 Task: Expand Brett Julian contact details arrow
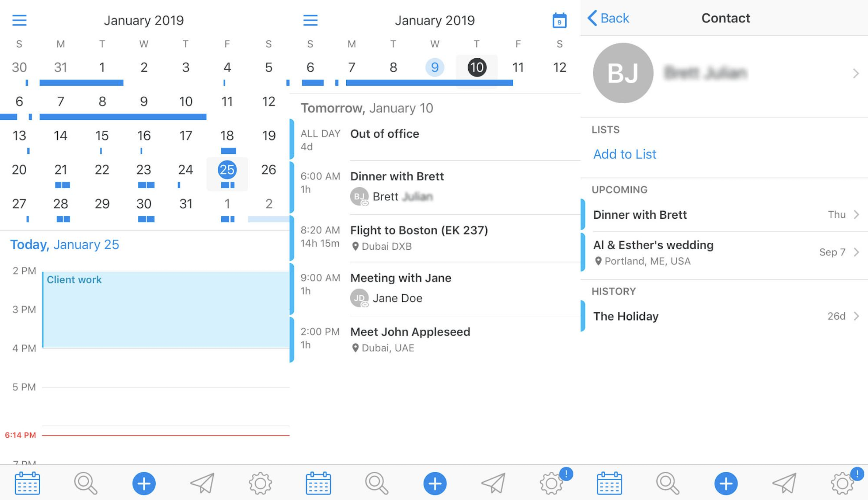(857, 73)
